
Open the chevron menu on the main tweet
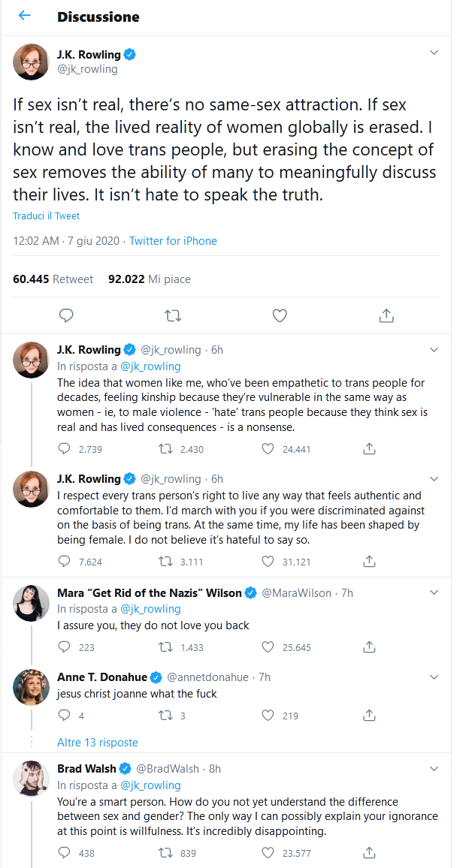(x=434, y=53)
